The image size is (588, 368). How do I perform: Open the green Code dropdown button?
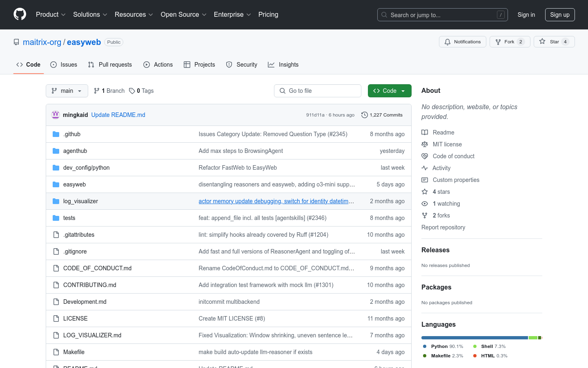390,91
